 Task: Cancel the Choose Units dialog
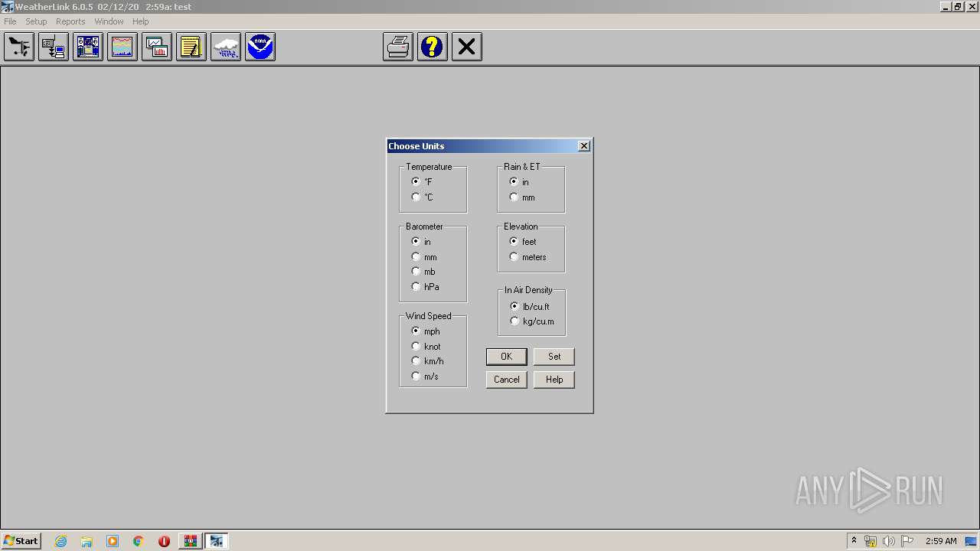tap(506, 380)
